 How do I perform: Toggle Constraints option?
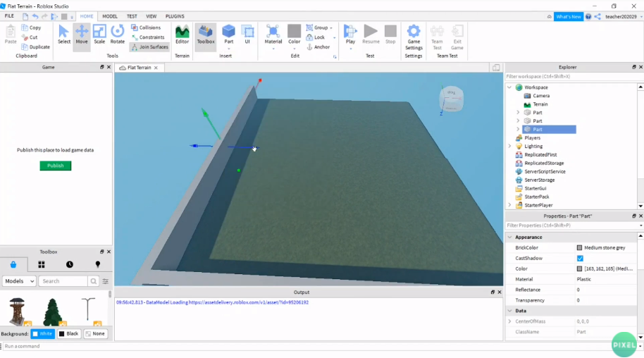pyautogui.click(x=147, y=37)
